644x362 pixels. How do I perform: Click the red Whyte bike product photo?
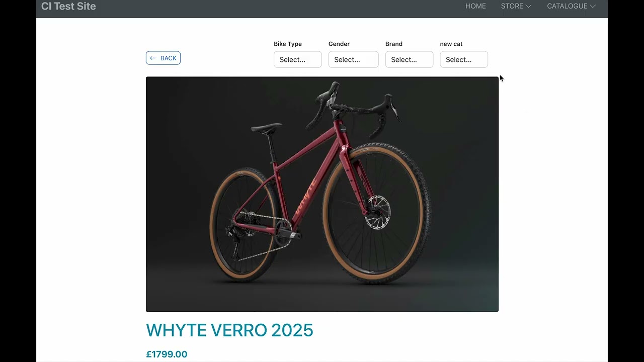[322, 194]
